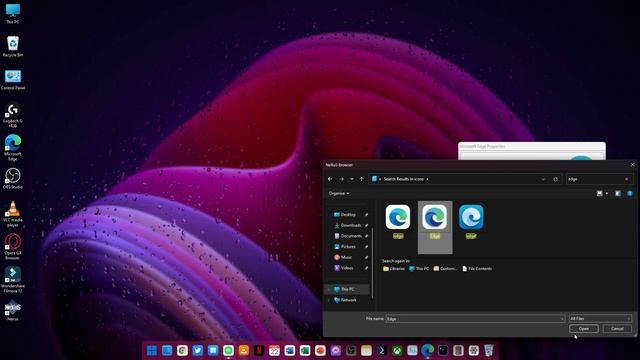The height and width of the screenshot is (360, 640).
Task: Expand the address bar history dropdown
Action: [543, 179]
